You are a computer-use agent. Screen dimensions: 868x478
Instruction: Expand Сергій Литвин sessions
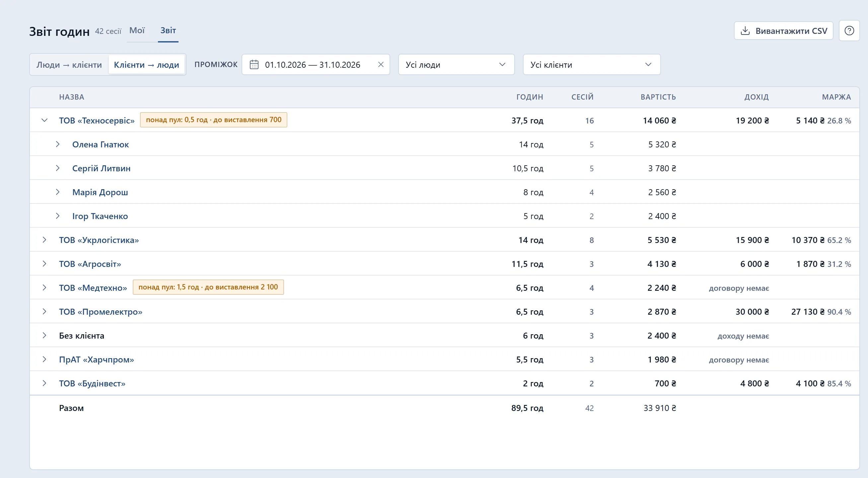(x=58, y=168)
